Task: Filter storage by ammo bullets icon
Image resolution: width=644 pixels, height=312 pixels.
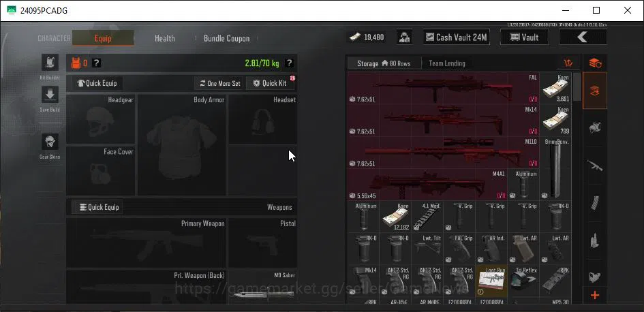Action: [x=595, y=240]
